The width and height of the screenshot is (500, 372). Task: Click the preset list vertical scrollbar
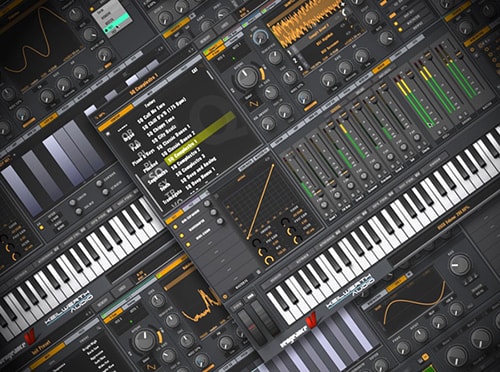[x=209, y=74]
